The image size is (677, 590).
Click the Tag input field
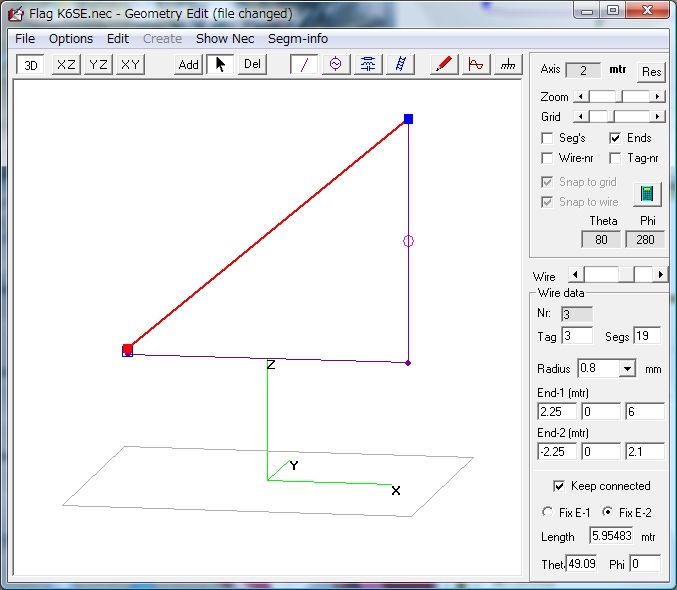pyautogui.click(x=577, y=336)
